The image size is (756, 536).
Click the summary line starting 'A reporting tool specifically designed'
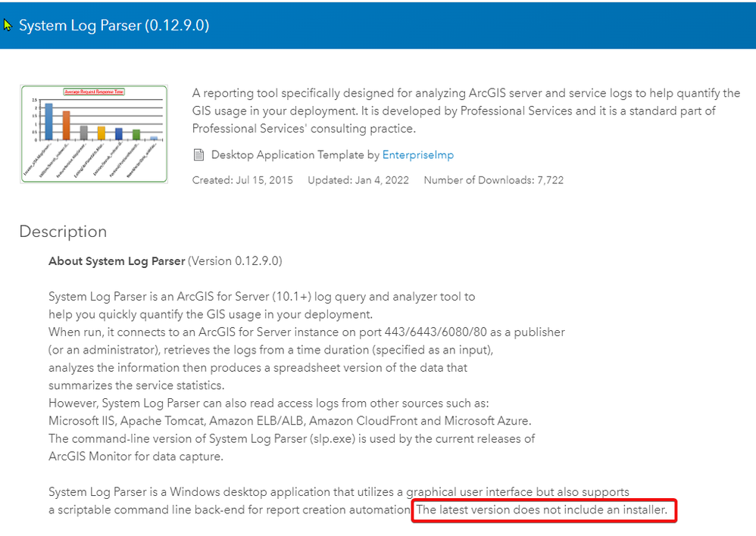tap(466, 93)
